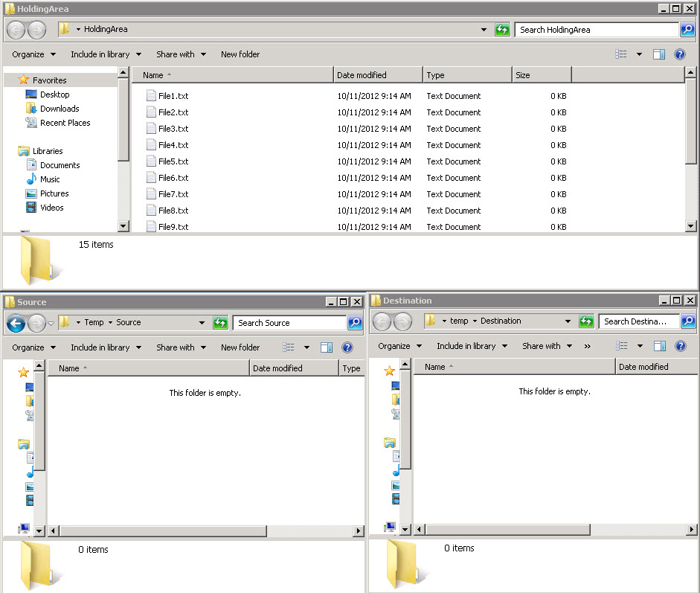Image resolution: width=700 pixels, height=593 pixels.
Task: Click refresh button in Destination address bar
Action: coord(586,321)
